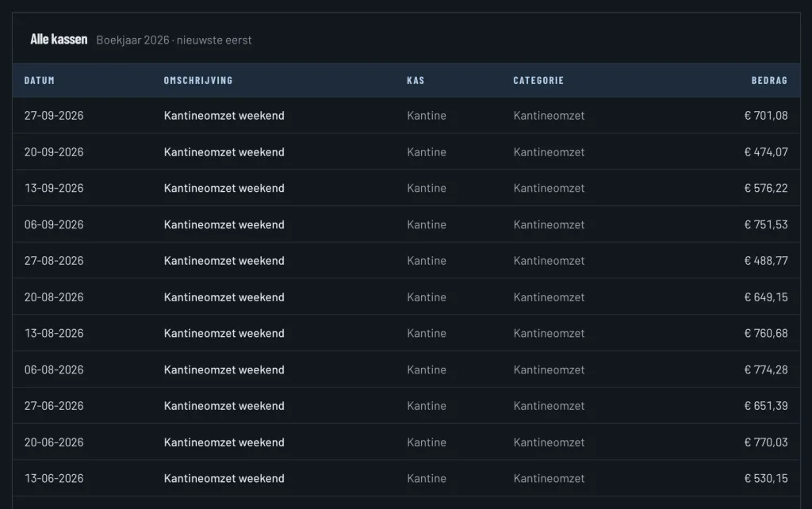Click the KAS column header

click(416, 80)
